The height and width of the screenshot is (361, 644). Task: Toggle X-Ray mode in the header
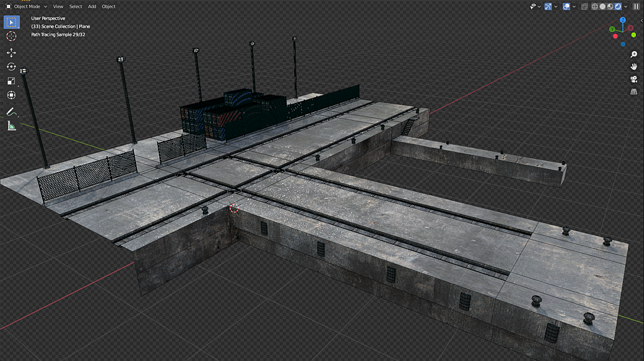point(584,6)
